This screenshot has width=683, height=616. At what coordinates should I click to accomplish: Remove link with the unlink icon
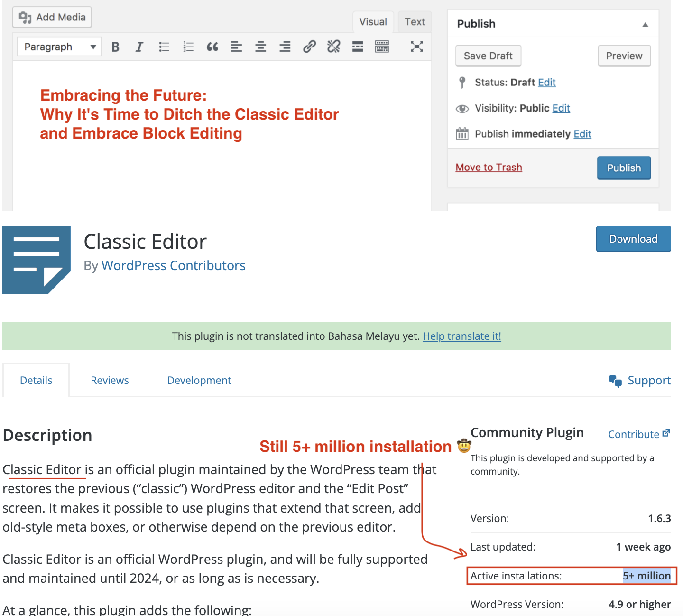tap(333, 47)
